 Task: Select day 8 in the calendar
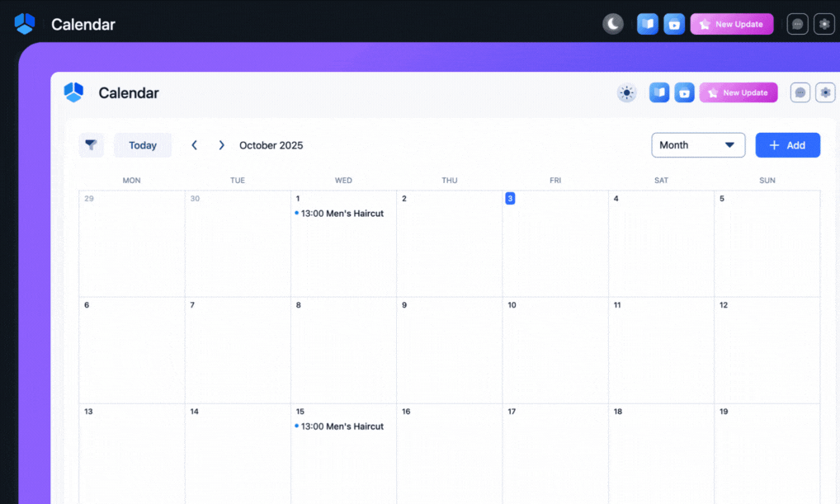[343, 351]
